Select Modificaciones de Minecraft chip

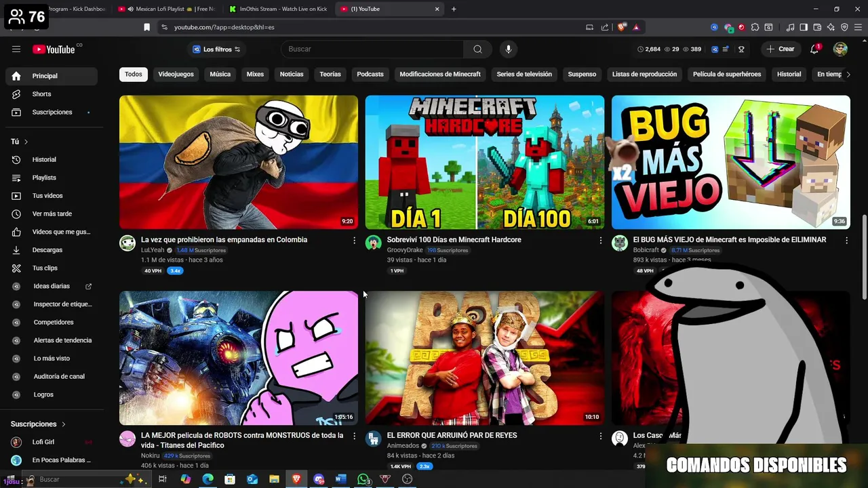[440, 74]
